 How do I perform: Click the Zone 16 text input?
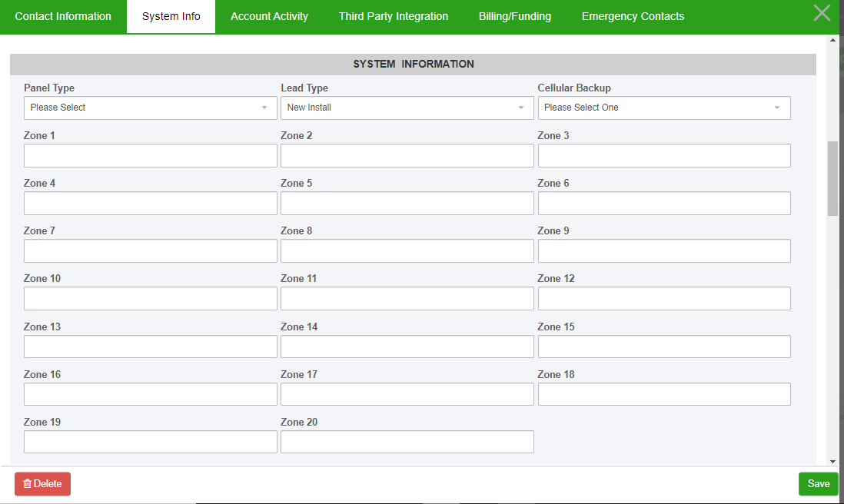[x=150, y=394]
